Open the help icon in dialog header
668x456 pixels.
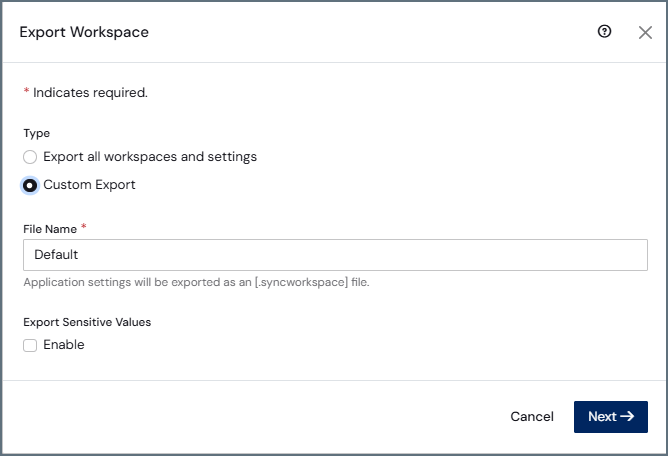coord(604,31)
